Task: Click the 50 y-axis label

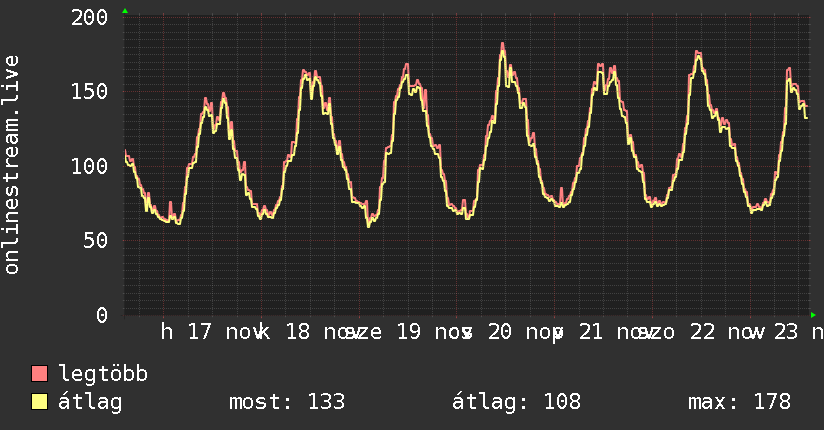Action: [x=96, y=240]
